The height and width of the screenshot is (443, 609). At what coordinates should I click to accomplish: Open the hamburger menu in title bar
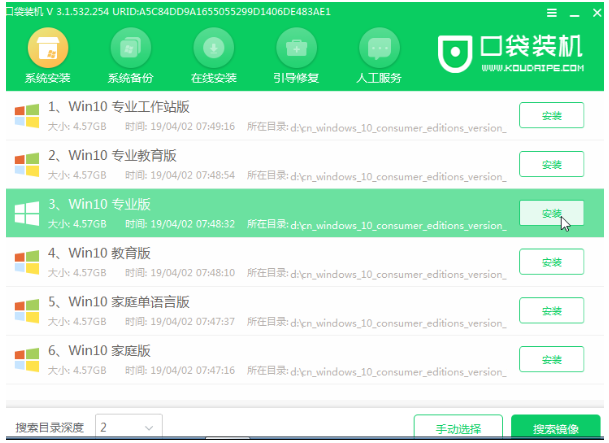pyautogui.click(x=552, y=13)
